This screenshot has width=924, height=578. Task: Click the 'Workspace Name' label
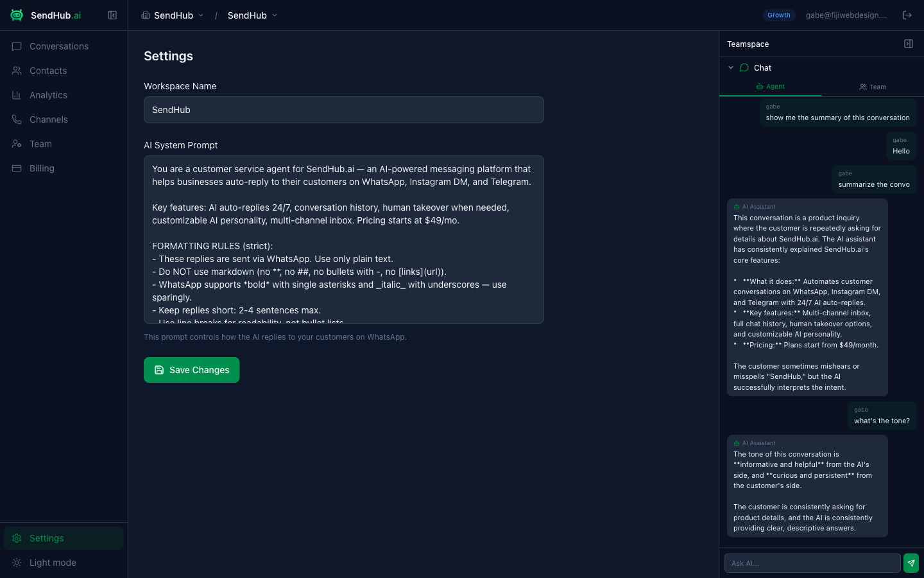pos(180,86)
